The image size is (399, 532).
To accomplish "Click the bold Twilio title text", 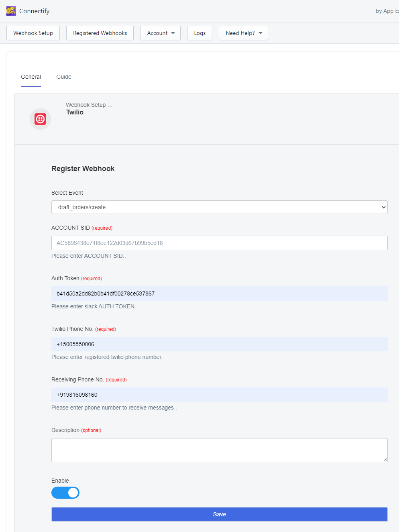I will click(75, 112).
